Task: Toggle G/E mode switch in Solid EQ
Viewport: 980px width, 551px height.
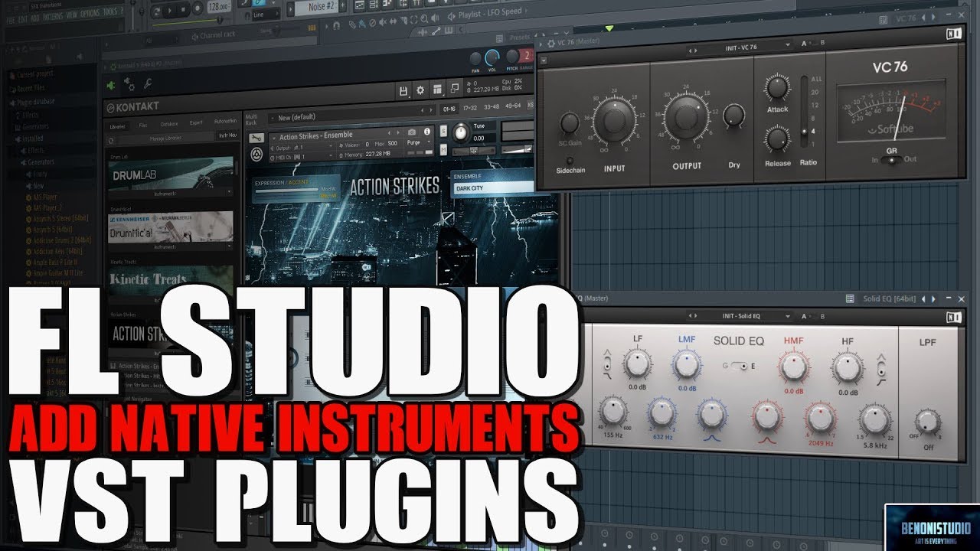Action: (740, 367)
